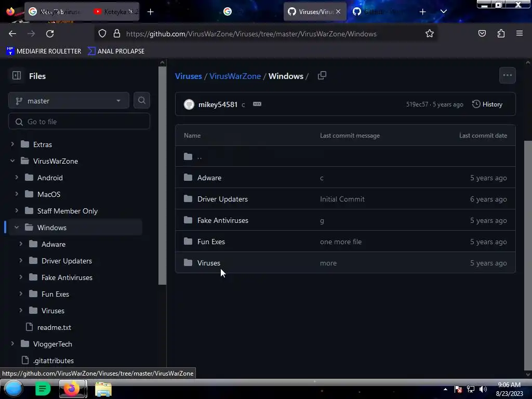Open the green notes app in taskbar
This screenshot has height=399, width=532.
click(43, 389)
